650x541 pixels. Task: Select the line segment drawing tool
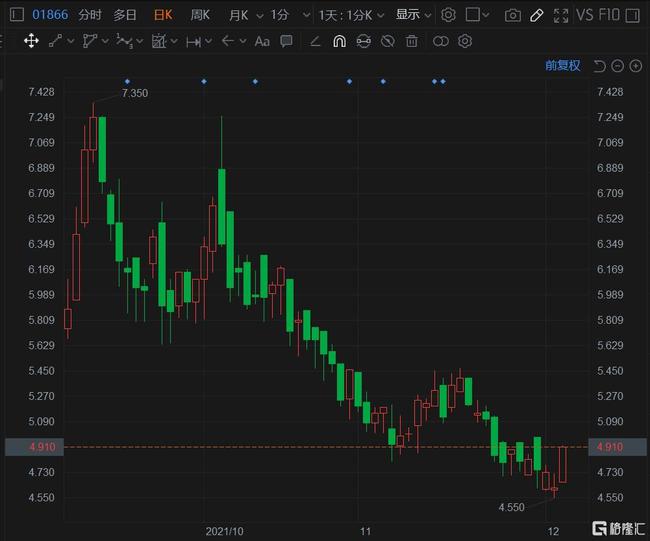point(56,41)
